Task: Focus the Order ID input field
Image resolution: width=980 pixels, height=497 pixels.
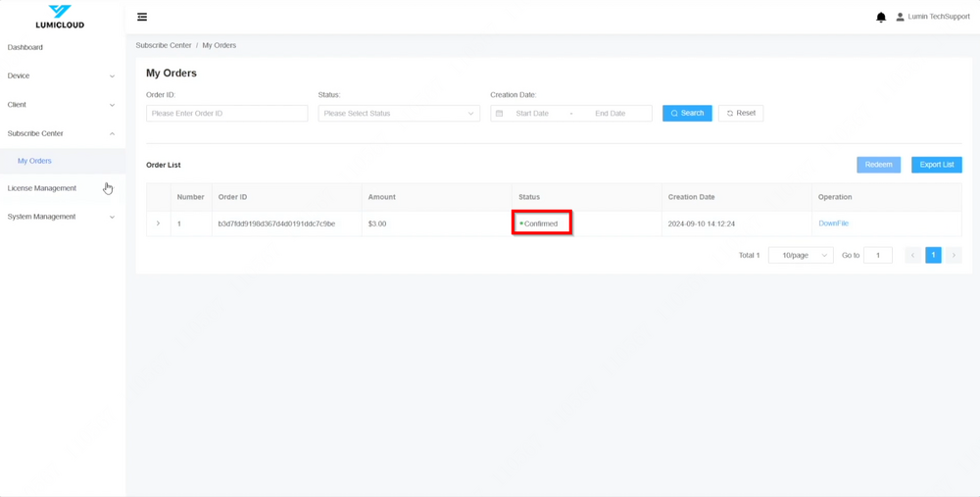Action: [x=226, y=114]
